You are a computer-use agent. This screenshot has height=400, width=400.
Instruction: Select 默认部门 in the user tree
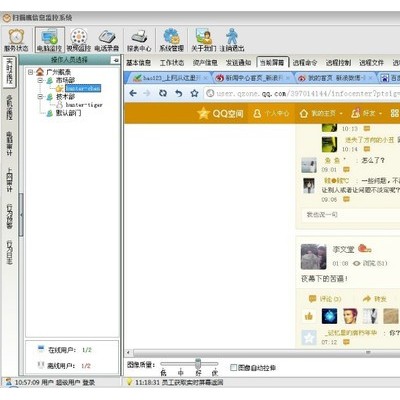(68, 113)
